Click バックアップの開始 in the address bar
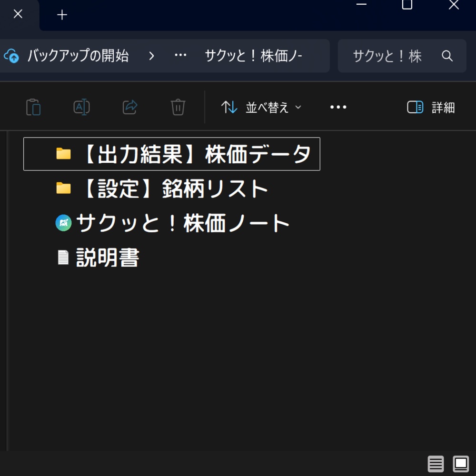 tap(79, 56)
